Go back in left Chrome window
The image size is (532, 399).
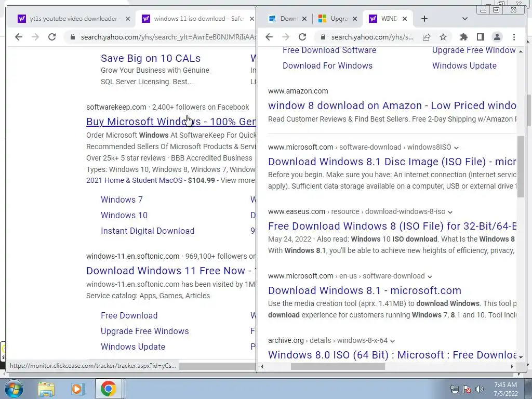(19, 37)
